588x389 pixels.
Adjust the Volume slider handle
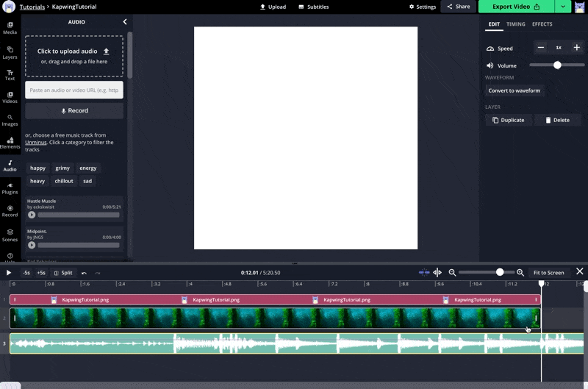tap(557, 65)
